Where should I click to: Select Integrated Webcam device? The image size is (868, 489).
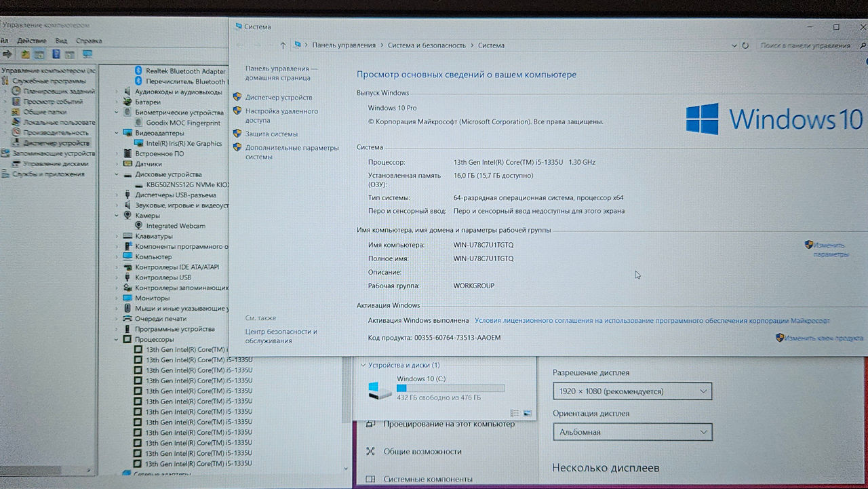(x=176, y=226)
